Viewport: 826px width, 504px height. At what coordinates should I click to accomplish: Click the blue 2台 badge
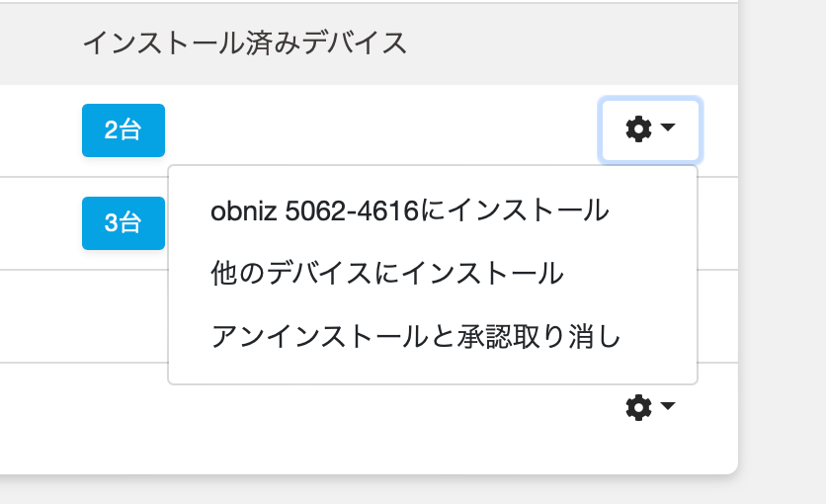click(123, 130)
